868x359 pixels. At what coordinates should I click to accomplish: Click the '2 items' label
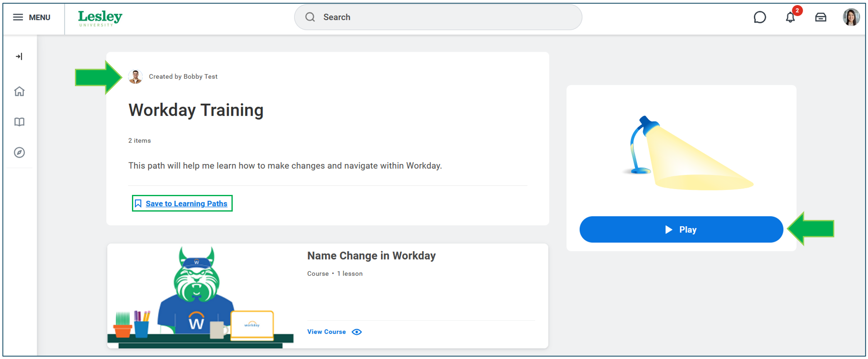pyautogui.click(x=139, y=141)
